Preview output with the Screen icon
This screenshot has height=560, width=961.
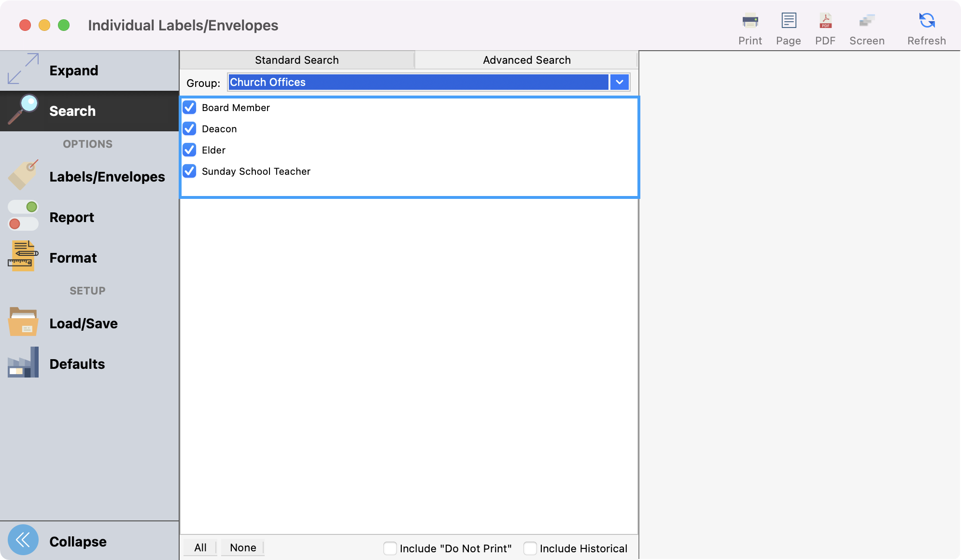tap(867, 22)
